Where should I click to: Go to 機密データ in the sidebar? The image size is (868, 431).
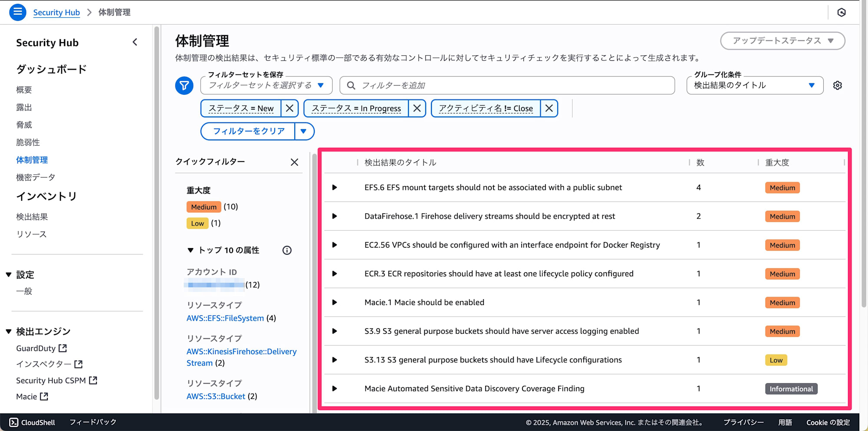pyautogui.click(x=36, y=177)
